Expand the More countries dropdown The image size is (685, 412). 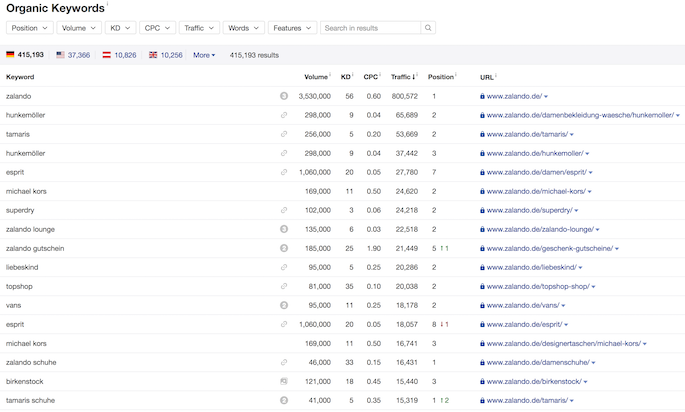pos(204,55)
